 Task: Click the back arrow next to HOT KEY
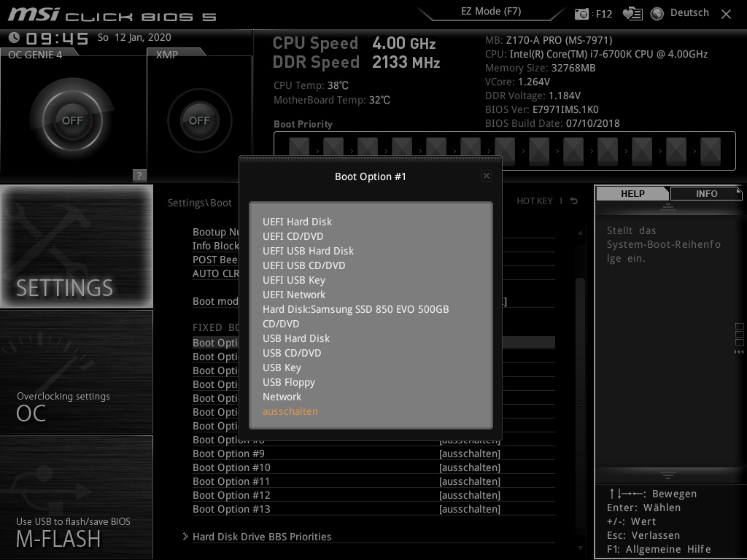click(x=574, y=201)
